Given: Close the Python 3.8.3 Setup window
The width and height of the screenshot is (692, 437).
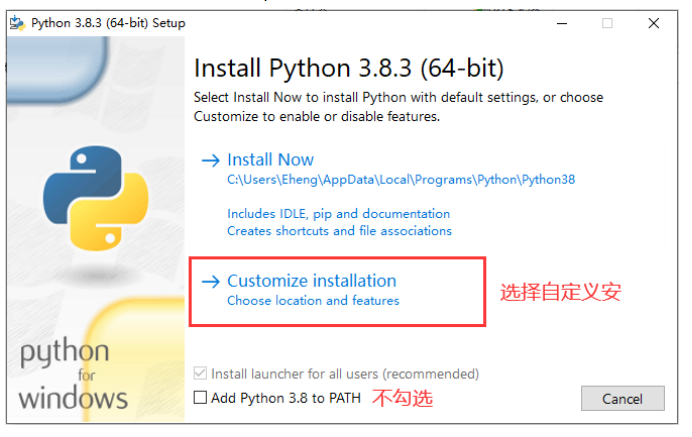Looking at the screenshot, I should click(x=654, y=23).
